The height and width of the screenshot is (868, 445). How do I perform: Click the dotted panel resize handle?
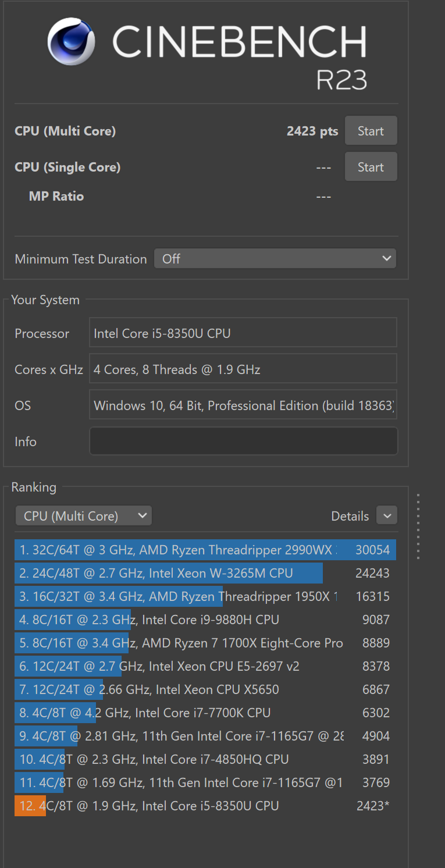418,527
